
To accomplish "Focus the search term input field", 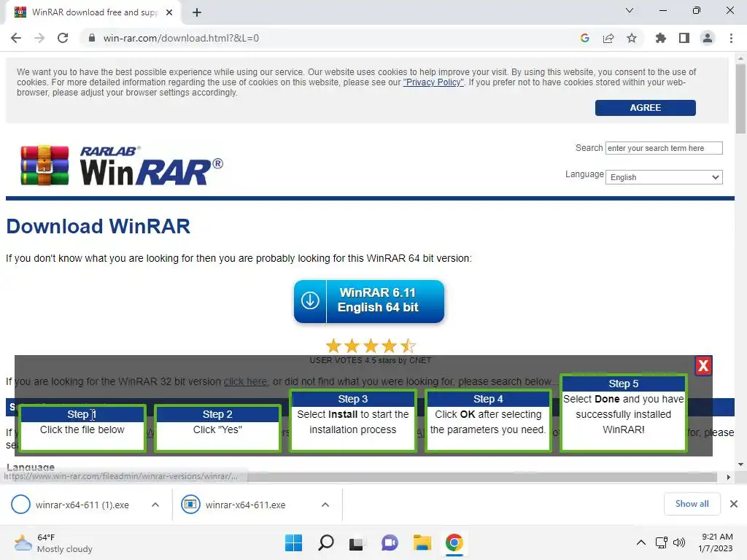I will 664,148.
